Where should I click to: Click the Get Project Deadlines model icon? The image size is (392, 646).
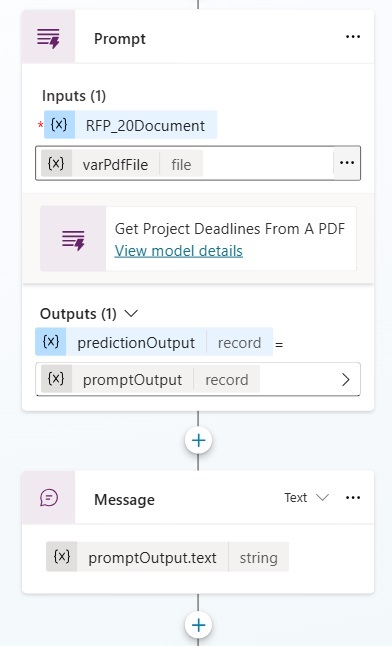(x=73, y=239)
